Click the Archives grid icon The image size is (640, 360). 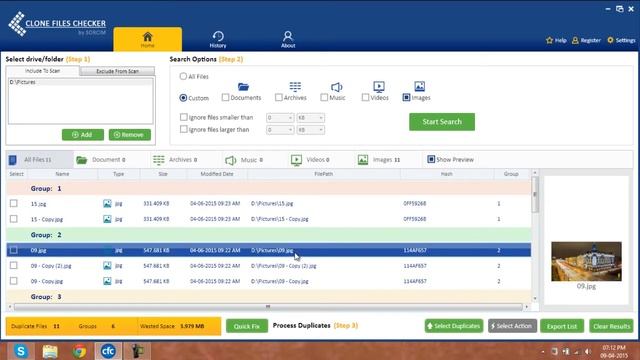tap(295, 87)
